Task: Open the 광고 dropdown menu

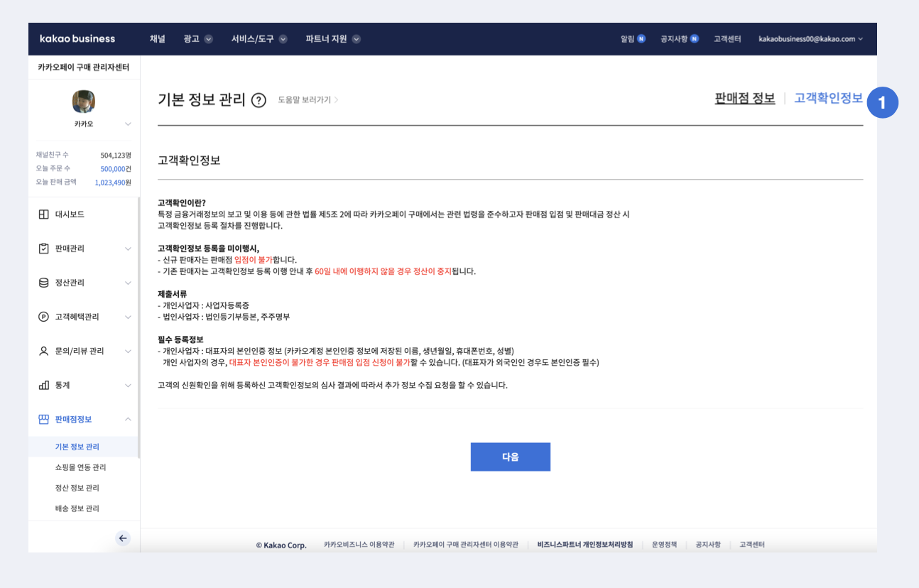Action: (x=198, y=39)
